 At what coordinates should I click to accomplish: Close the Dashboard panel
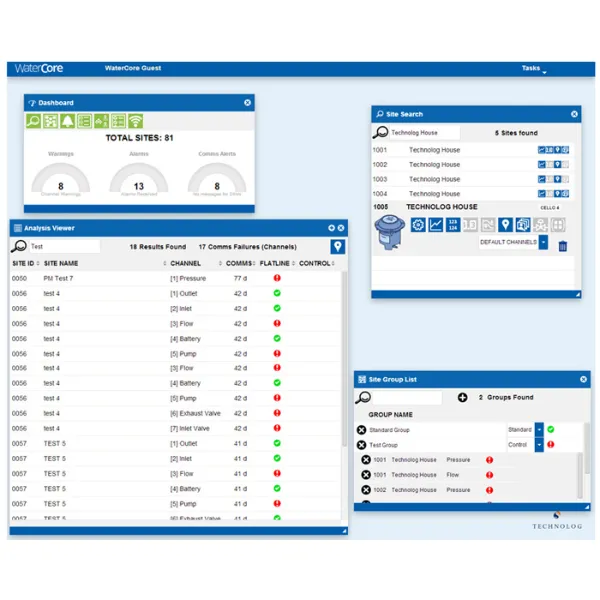click(x=247, y=103)
